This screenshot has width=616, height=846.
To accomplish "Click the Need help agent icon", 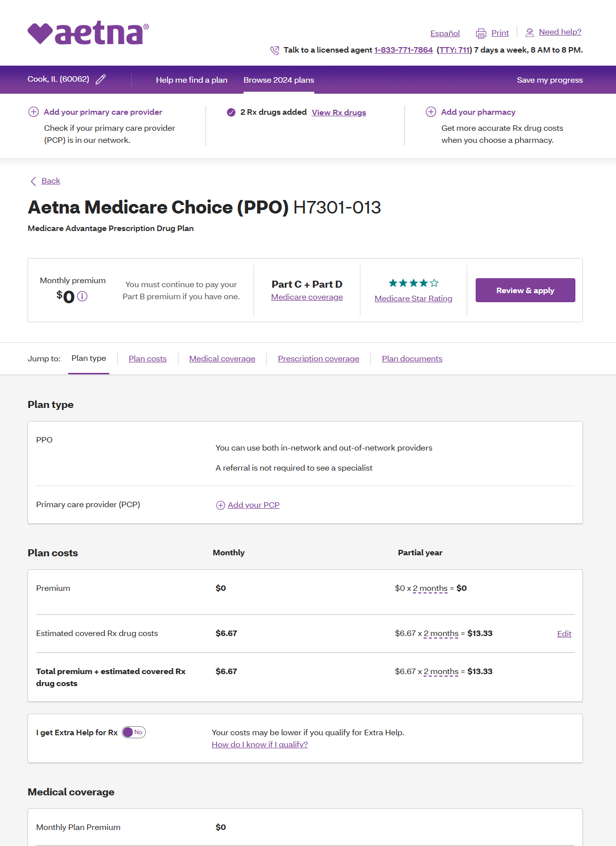I will click(x=529, y=33).
